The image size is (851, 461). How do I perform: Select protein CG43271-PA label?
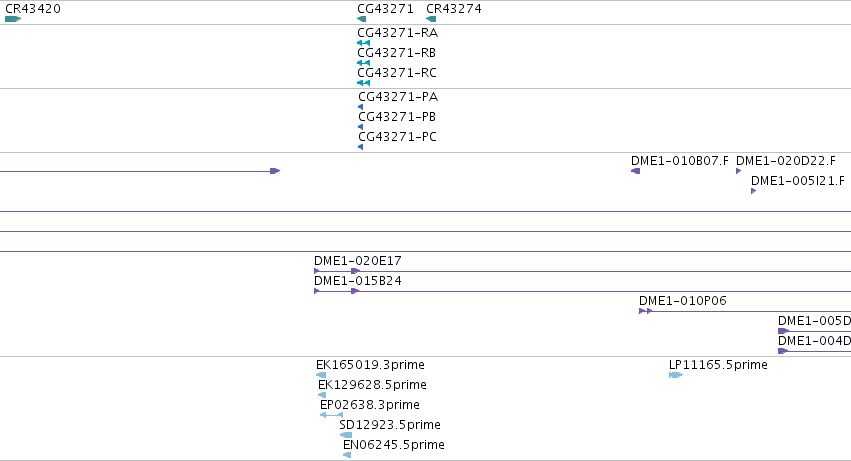point(398,97)
